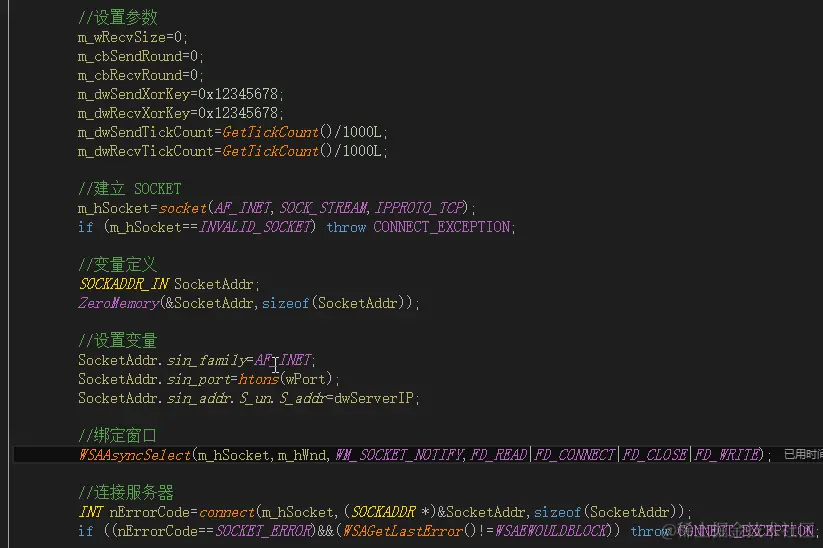This screenshot has height=548, width=823.
Task: Click the 'WSAAsyncSelect' function call
Action: [135, 455]
